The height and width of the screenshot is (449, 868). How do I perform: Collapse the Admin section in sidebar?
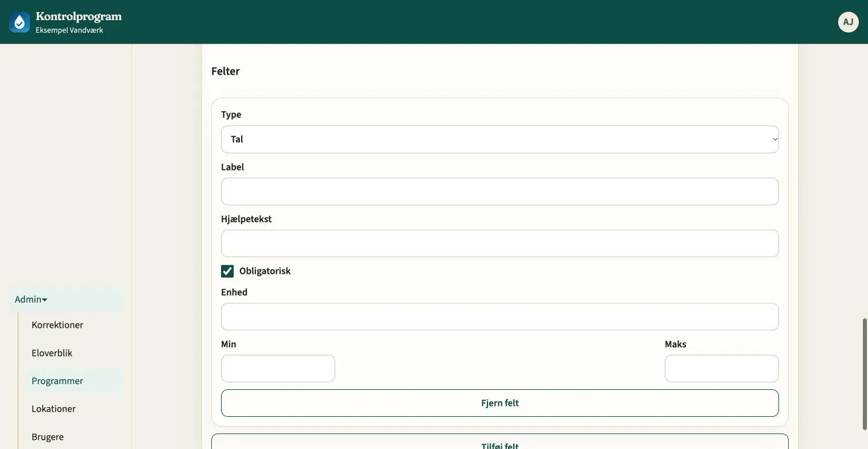65,299
